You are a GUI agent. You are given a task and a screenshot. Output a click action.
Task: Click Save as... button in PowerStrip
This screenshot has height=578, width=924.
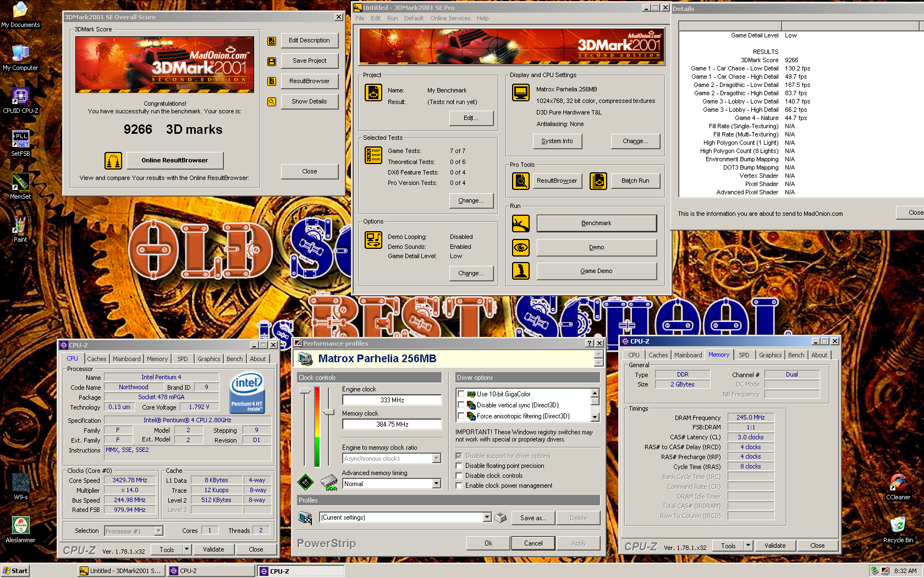coord(533,518)
